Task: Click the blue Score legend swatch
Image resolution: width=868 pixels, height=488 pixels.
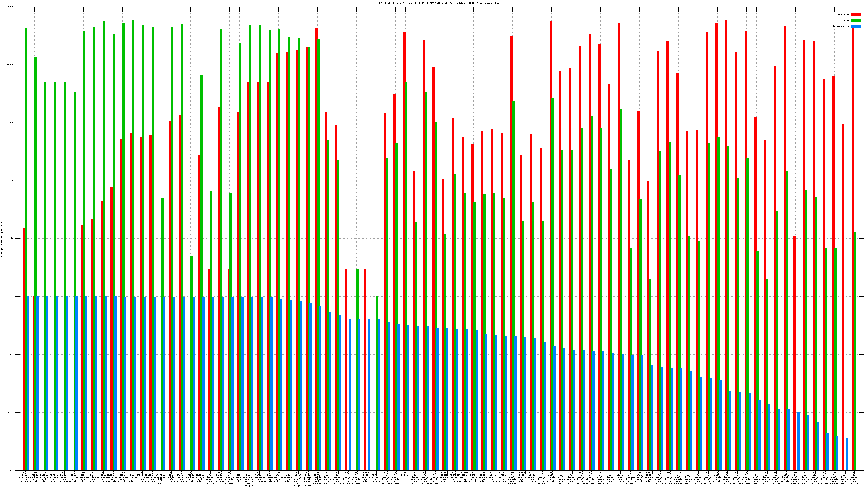Action: [856, 26]
